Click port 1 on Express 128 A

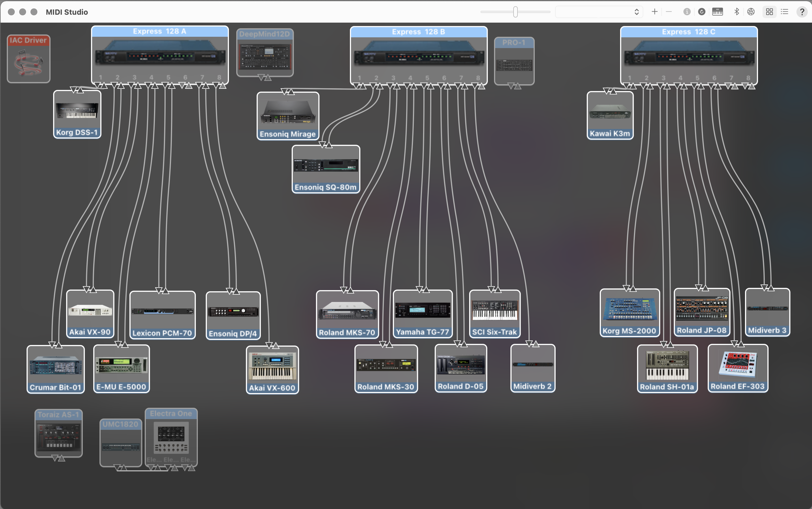coord(100,78)
